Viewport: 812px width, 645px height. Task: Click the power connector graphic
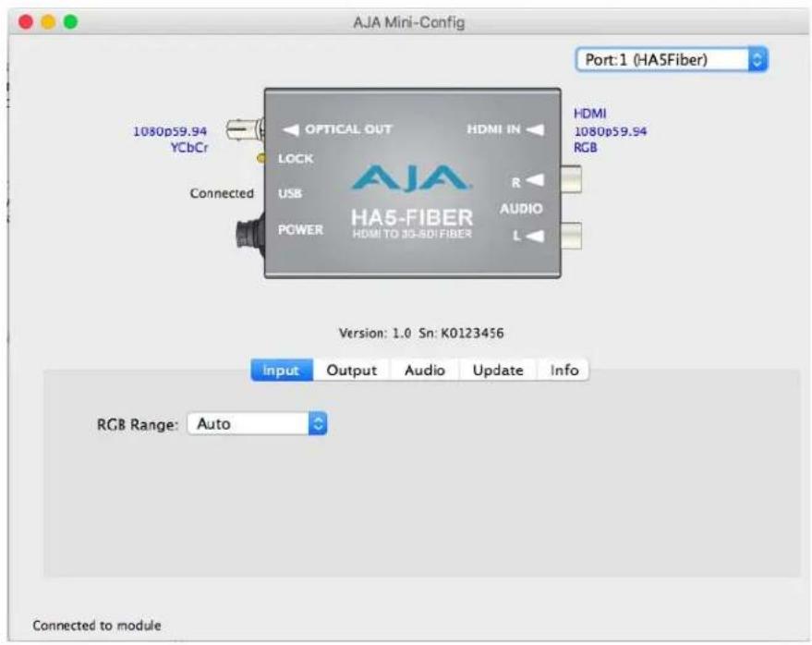[x=250, y=236]
